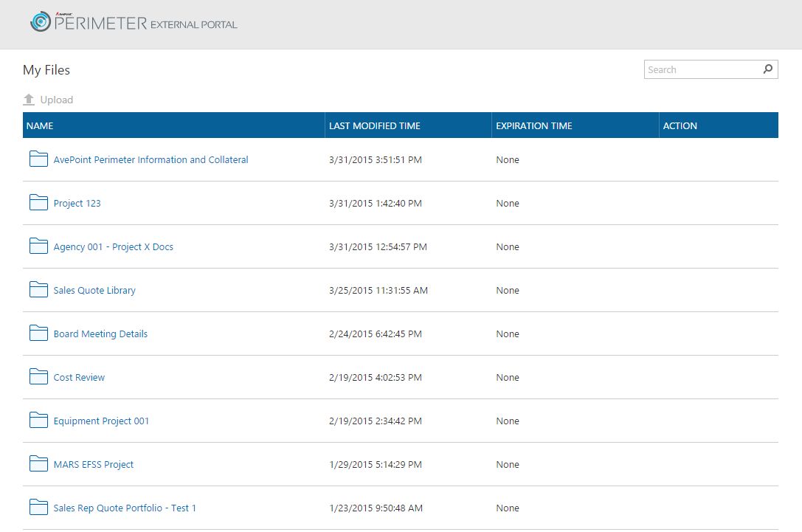
Task: Sort by the Name column header
Action: pos(40,126)
